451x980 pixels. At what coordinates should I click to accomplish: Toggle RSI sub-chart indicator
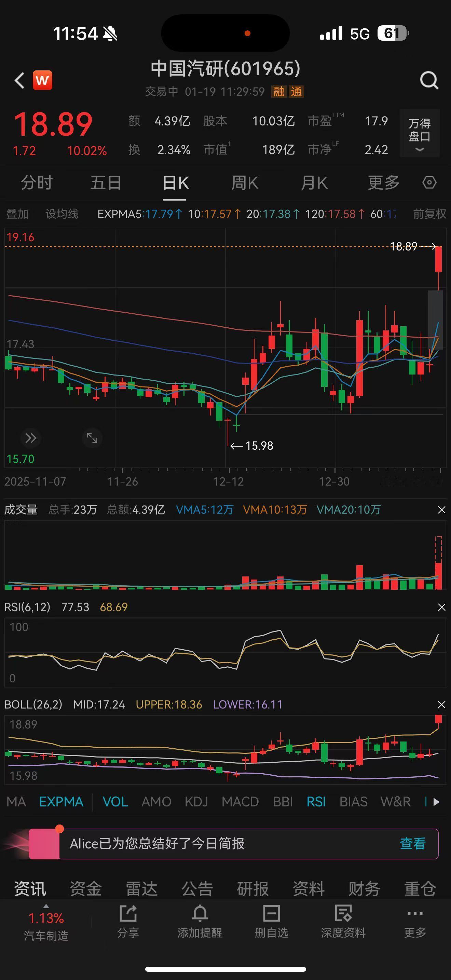pos(316,802)
